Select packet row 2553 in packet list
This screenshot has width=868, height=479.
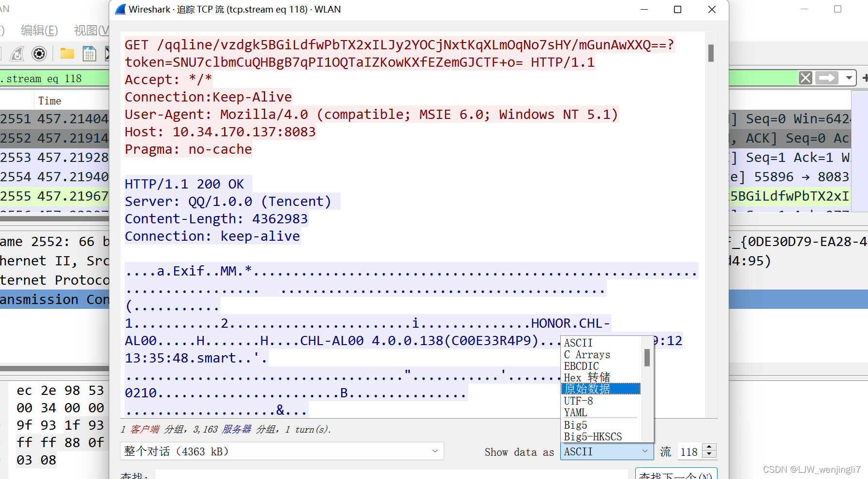pyautogui.click(x=54, y=157)
